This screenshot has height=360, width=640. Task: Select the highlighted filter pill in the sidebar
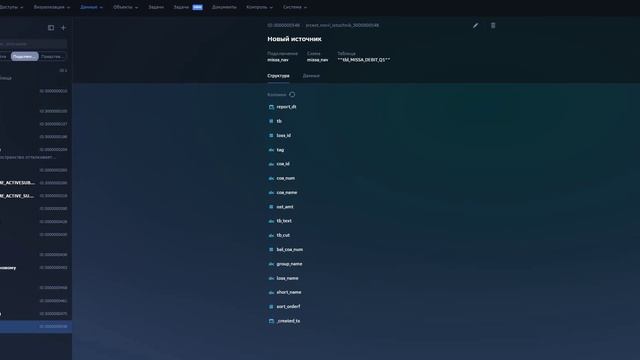pos(24,57)
